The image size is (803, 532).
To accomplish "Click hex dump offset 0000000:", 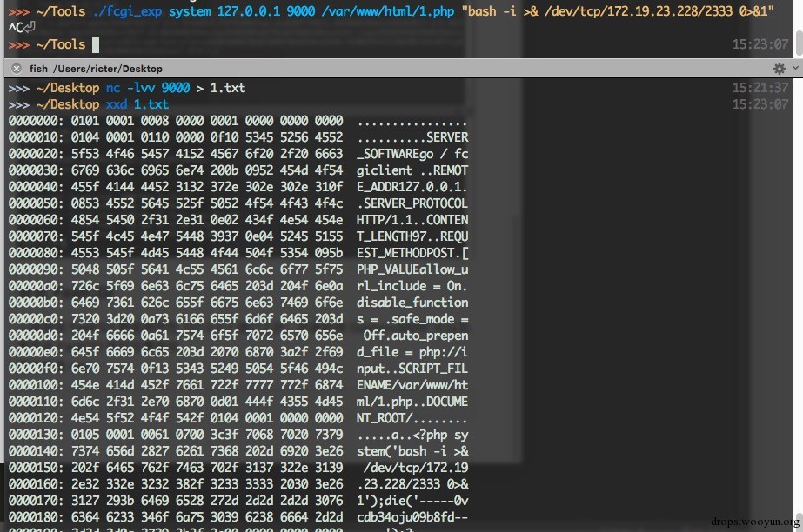I will (36, 121).
